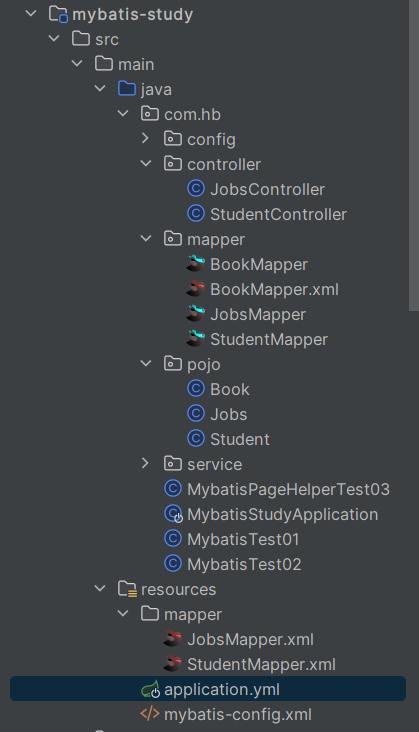Collapse the com.hb mapper package chevron

(146, 239)
